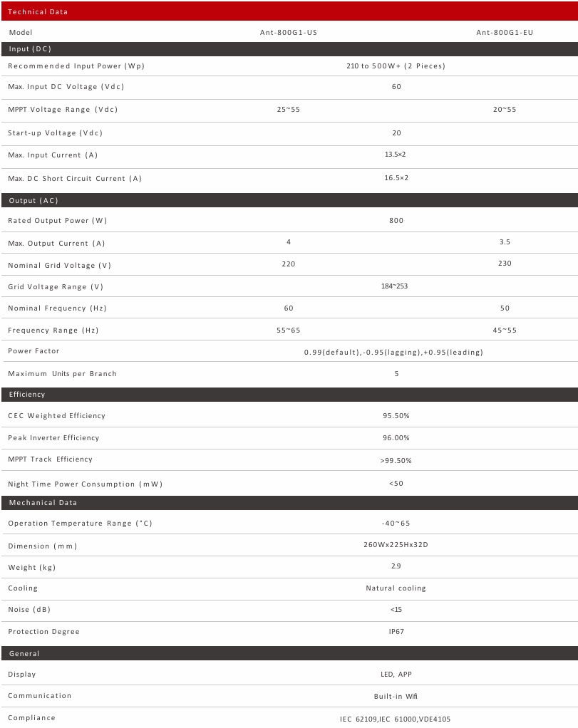The image size is (578, 728).
Task: Select the Ant-800G1-US model column heading
Action: (289, 33)
